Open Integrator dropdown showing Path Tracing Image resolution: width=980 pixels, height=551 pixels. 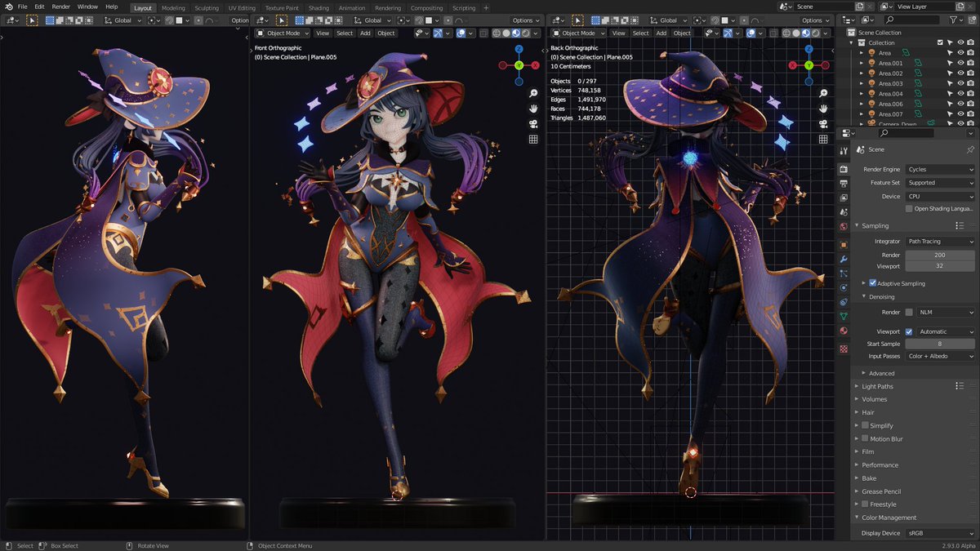point(940,242)
